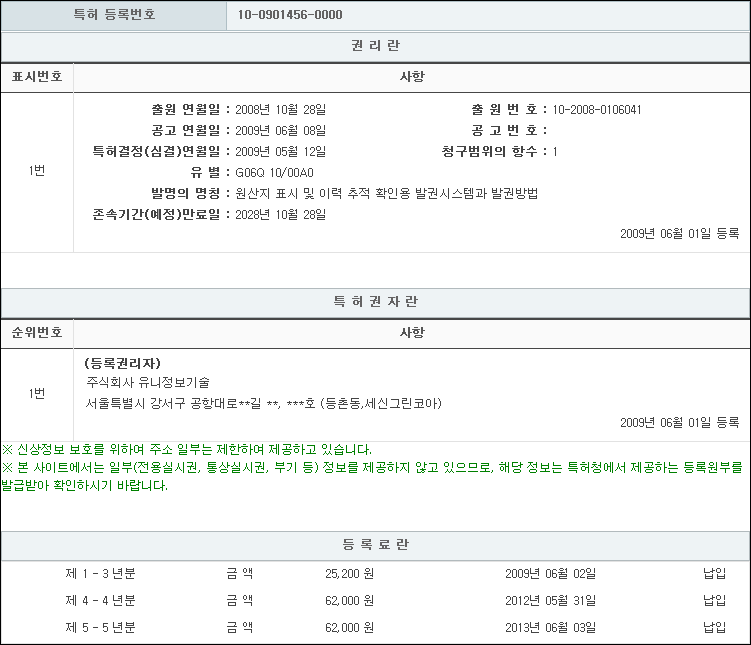Click 납입 status in 2013년 06월 03일 row
This screenshot has width=751, height=645.
tap(715, 627)
